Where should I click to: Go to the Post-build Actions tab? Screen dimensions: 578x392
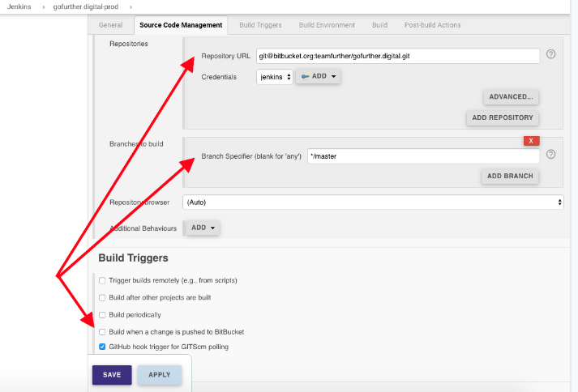tap(432, 25)
